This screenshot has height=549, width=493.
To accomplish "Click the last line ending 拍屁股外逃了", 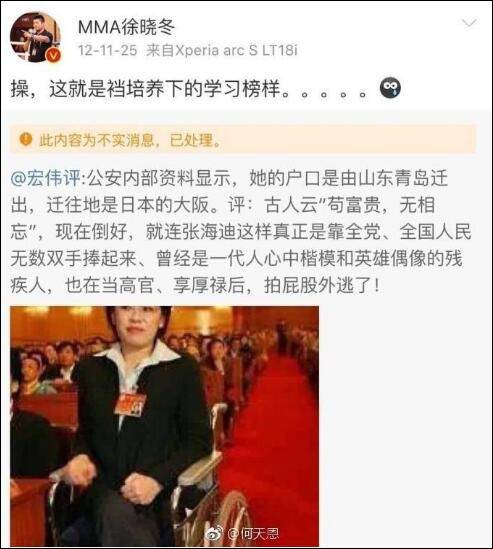I will click(195, 286).
